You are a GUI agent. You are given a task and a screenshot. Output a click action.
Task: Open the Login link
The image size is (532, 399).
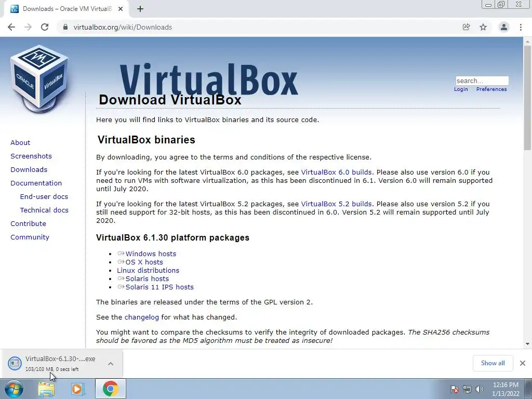(x=461, y=89)
